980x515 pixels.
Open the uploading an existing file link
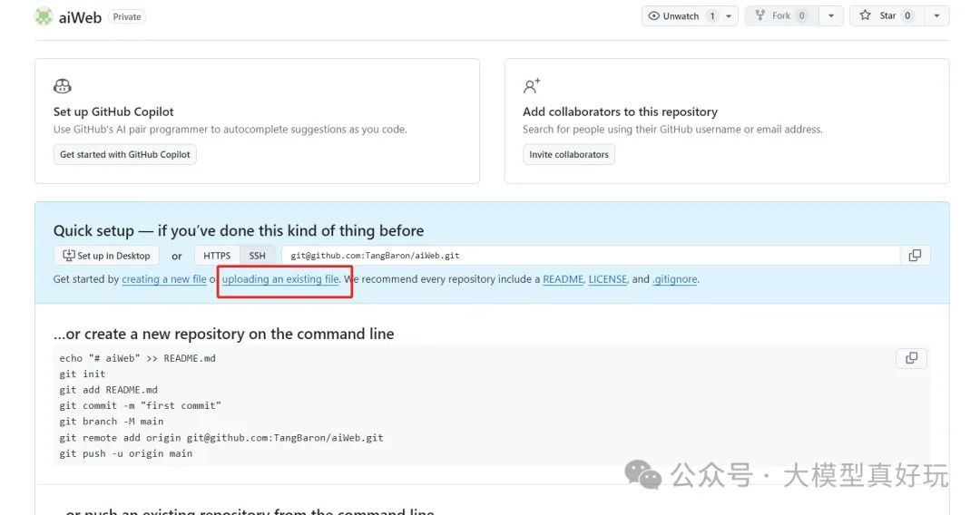pyautogui.click(x=280, y=279)
